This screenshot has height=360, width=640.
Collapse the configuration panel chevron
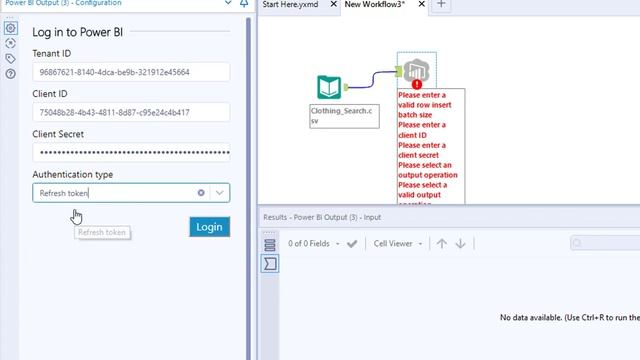(x=228, y=3)
